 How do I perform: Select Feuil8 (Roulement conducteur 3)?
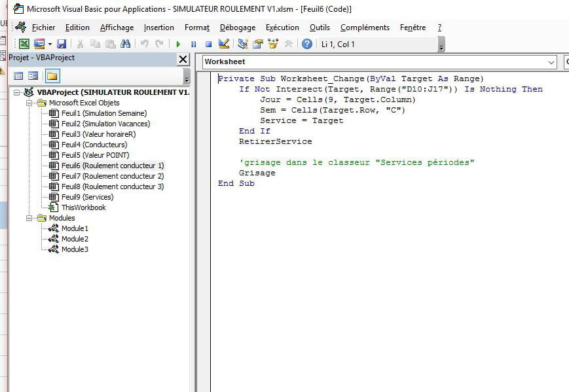point(113,187)
